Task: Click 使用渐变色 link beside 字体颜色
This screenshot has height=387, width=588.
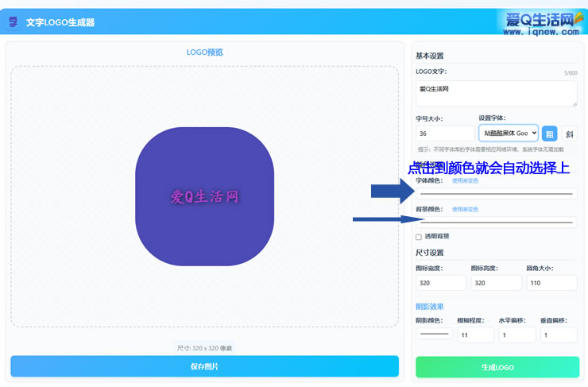Action: [x=465, y=180]
